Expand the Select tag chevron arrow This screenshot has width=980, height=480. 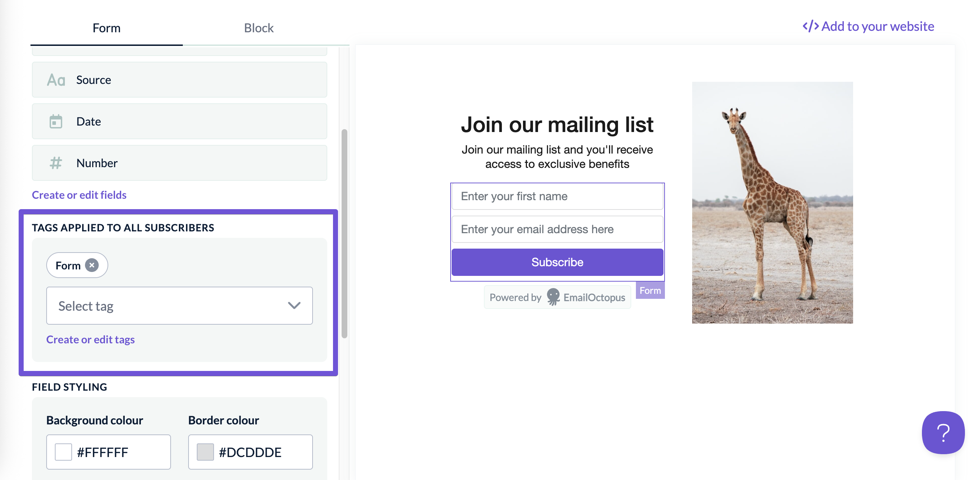(x=294, y=305)
